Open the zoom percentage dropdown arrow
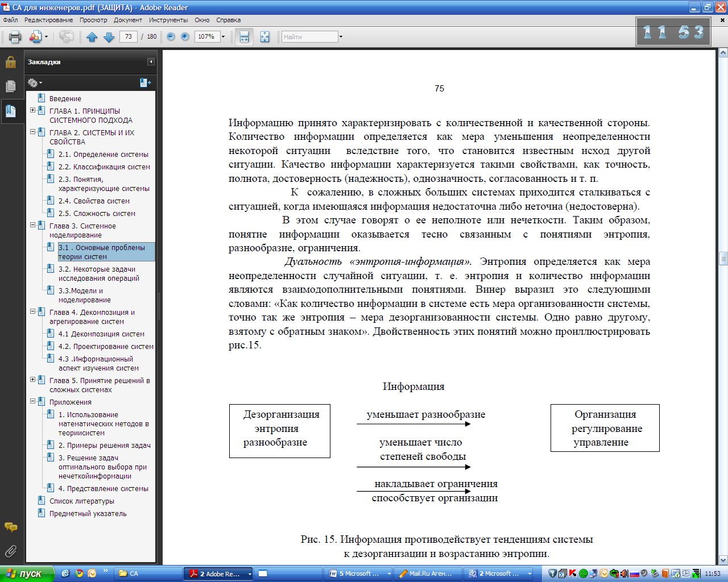This screenshot has height=582, width=728. coord(223,36)
